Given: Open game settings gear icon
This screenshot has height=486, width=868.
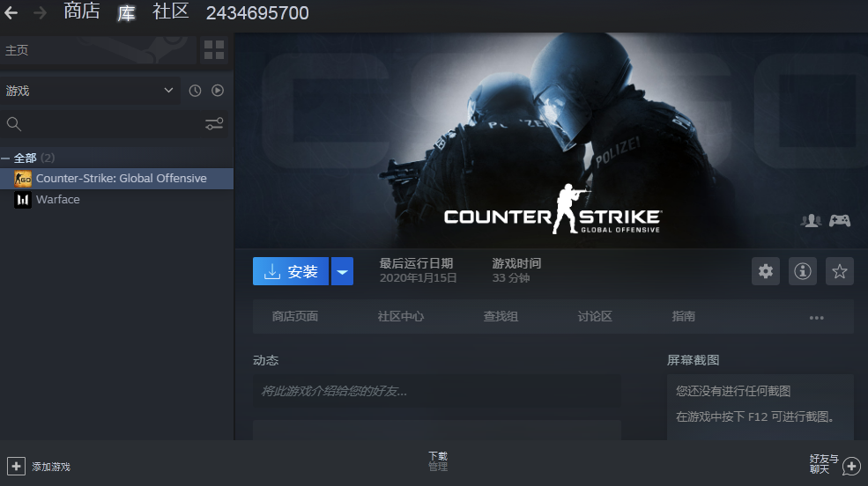Looking at the screenshot, I should click(x=766, y=271).
